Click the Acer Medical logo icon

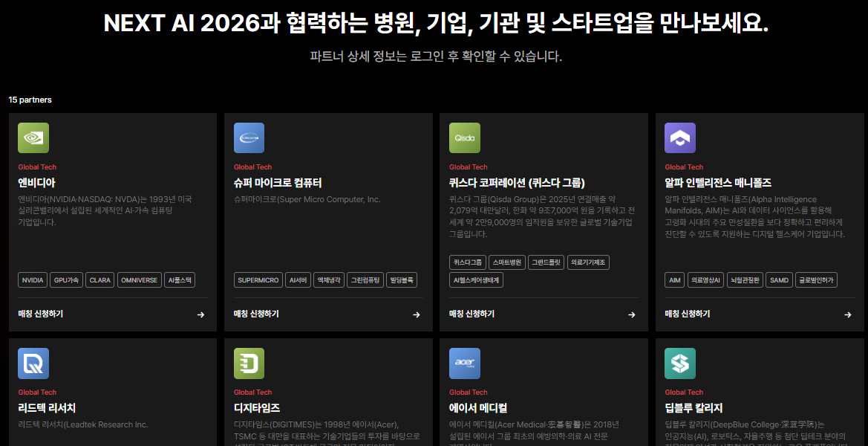[x=465, y=363]
